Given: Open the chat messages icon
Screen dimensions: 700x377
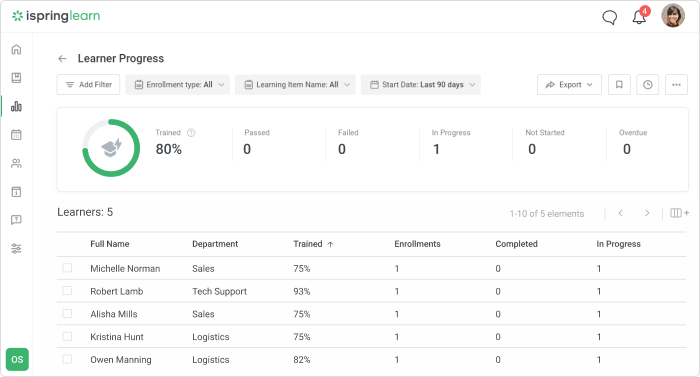Looking at the screenshot, I should 609,17.
